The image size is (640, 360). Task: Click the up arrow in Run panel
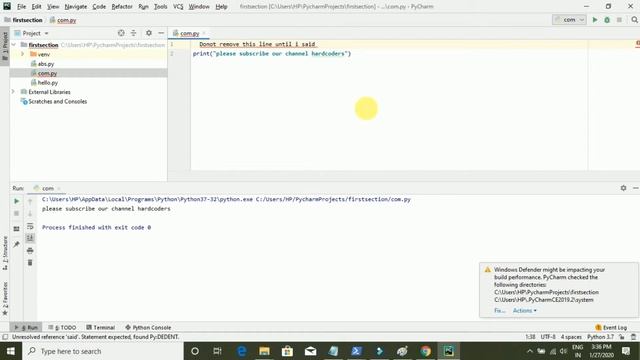pos(30,201)
